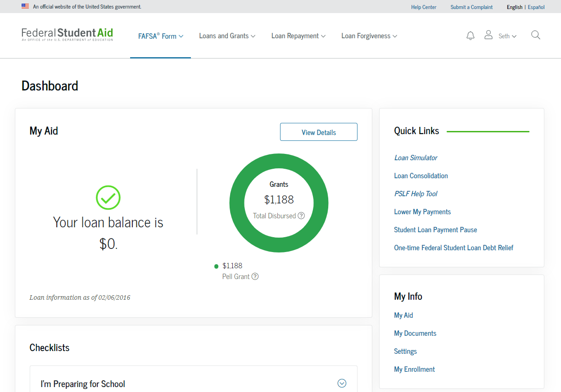Viewport: 561px width, 392px height.
Task: Click Submit a Complaint link
Action: [471, 7]
